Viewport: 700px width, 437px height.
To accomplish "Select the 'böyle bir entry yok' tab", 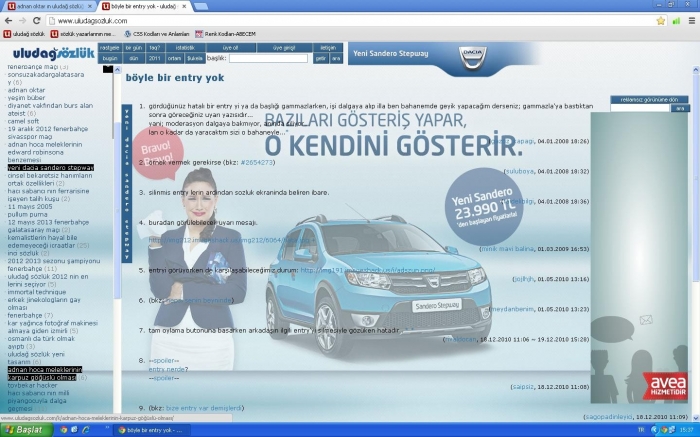I will (x=142, y=6).
